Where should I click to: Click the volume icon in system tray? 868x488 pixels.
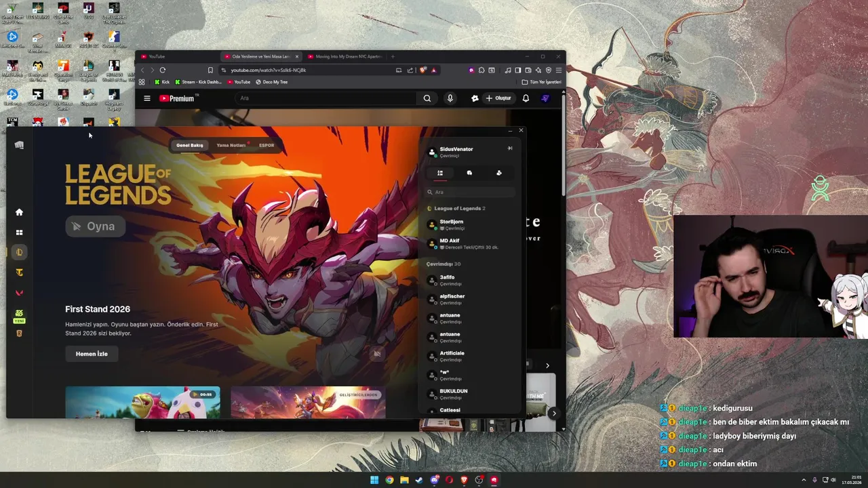(833, 480)
